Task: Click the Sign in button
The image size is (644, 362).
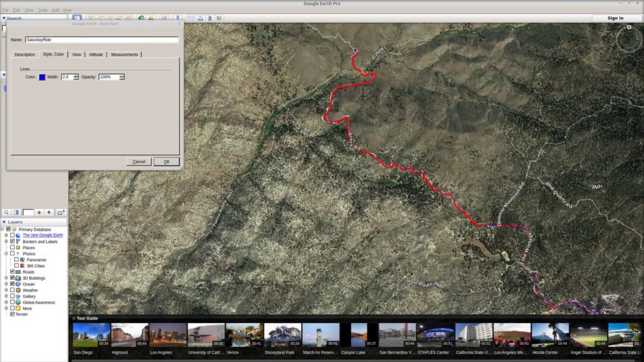Action: click(x=615, y=18)
